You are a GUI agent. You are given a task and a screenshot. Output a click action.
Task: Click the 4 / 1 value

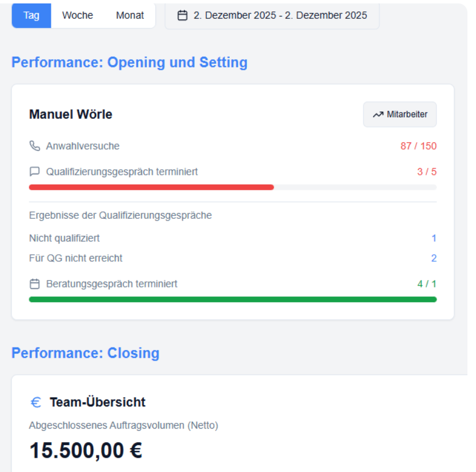point(427,284)
